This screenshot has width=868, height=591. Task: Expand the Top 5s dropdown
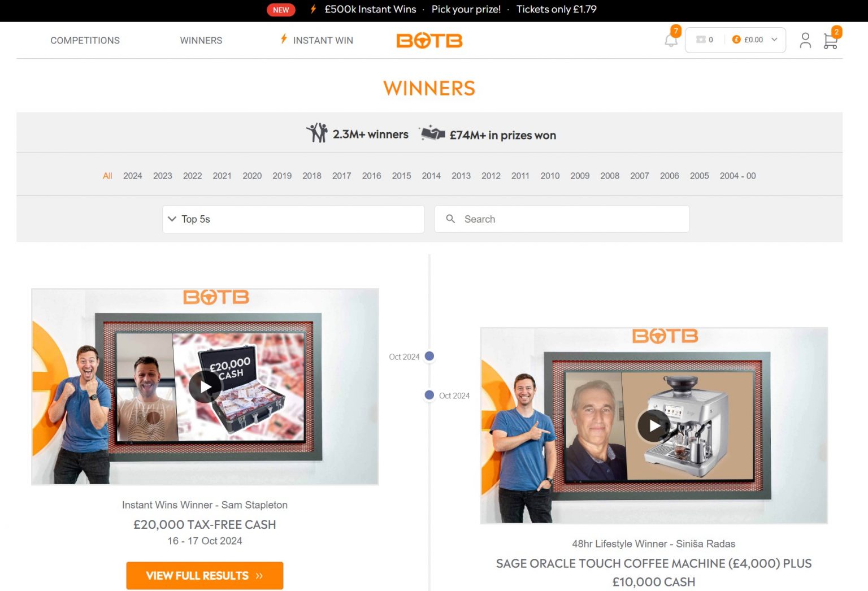[293, 219]
